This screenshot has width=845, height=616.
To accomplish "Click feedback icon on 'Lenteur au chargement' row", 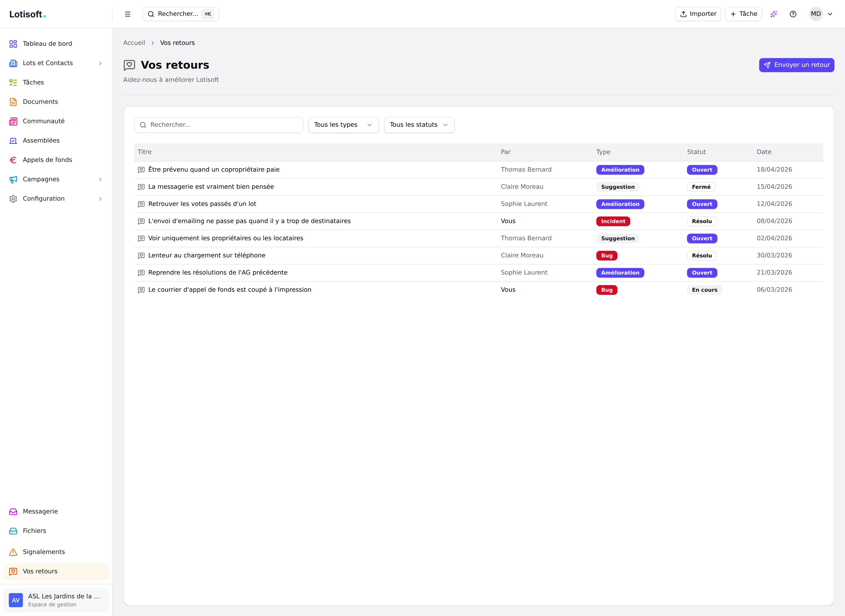I will 141,255.
